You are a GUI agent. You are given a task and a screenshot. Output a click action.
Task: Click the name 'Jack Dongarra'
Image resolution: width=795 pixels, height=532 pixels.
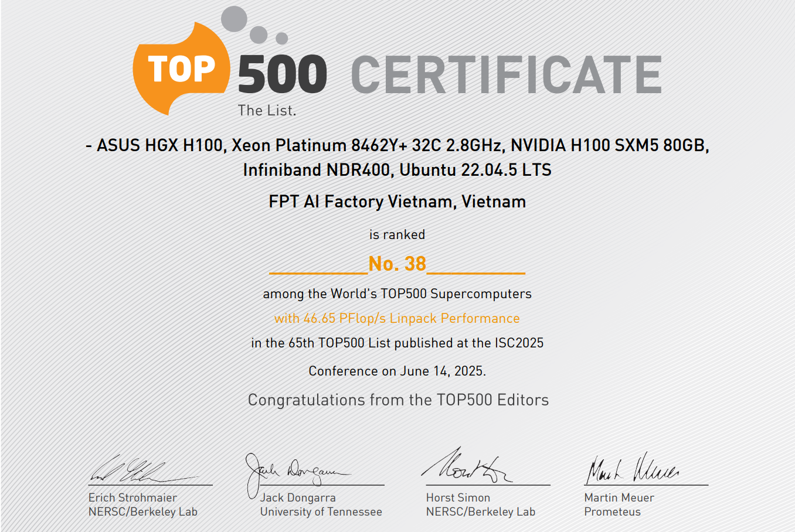pyautogui.click(x=298, y=497)
